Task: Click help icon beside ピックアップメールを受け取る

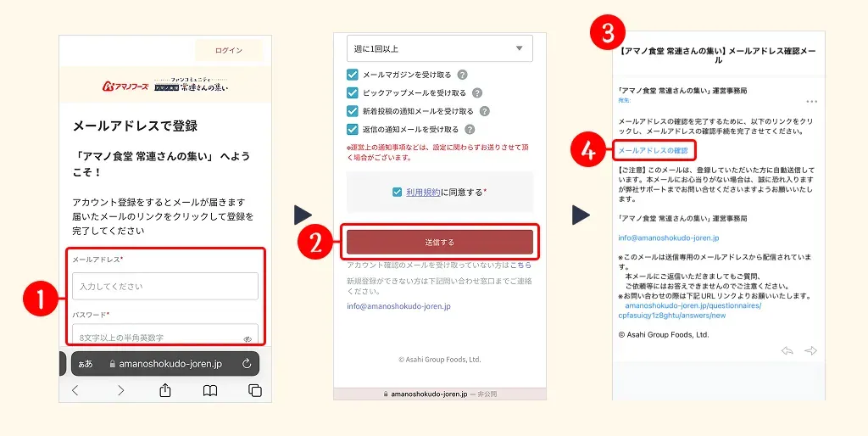Action: [477, 93]
